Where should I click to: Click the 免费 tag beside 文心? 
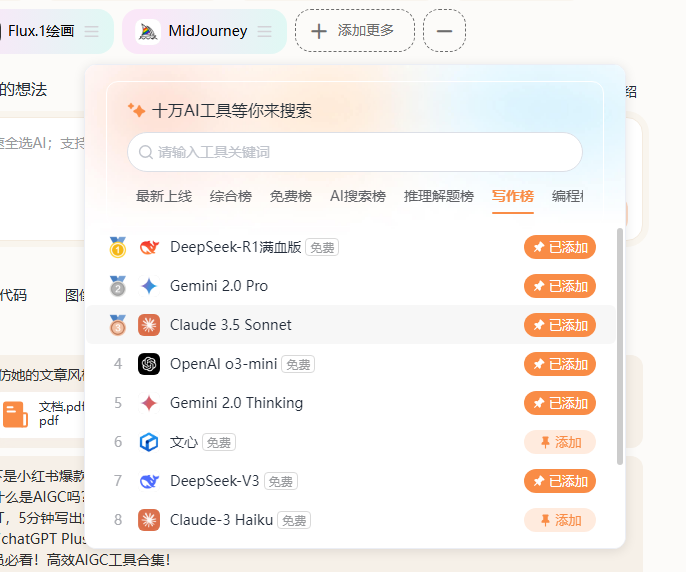219,442
